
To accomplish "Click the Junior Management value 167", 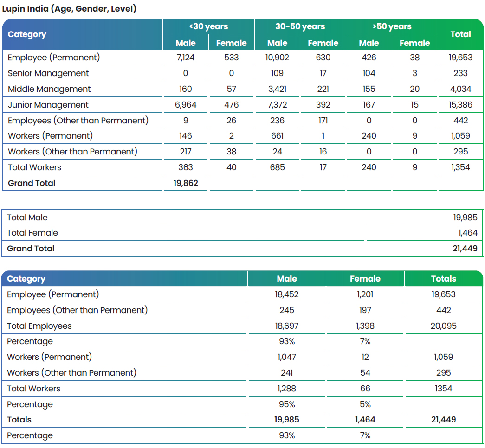I will coord(369,105).
